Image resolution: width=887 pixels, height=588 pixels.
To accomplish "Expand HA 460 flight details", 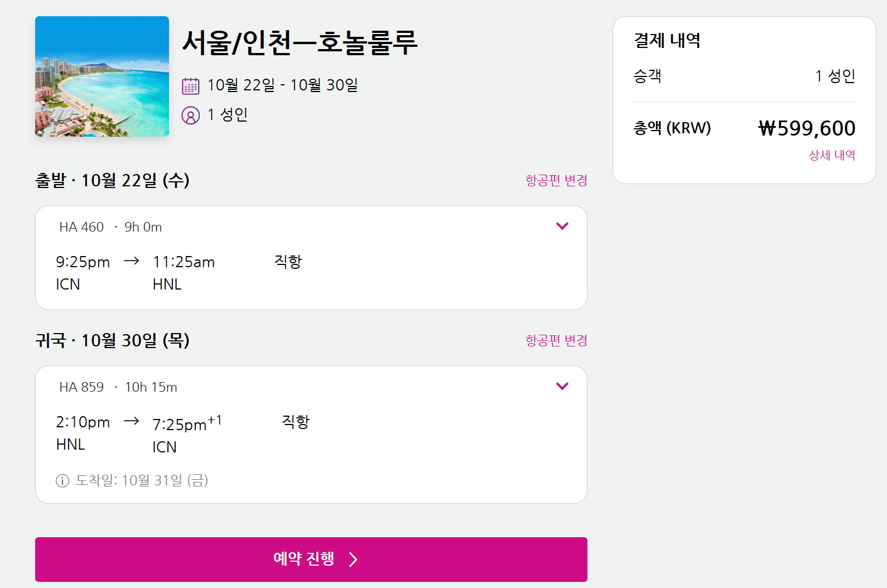I will coord(562,226).
